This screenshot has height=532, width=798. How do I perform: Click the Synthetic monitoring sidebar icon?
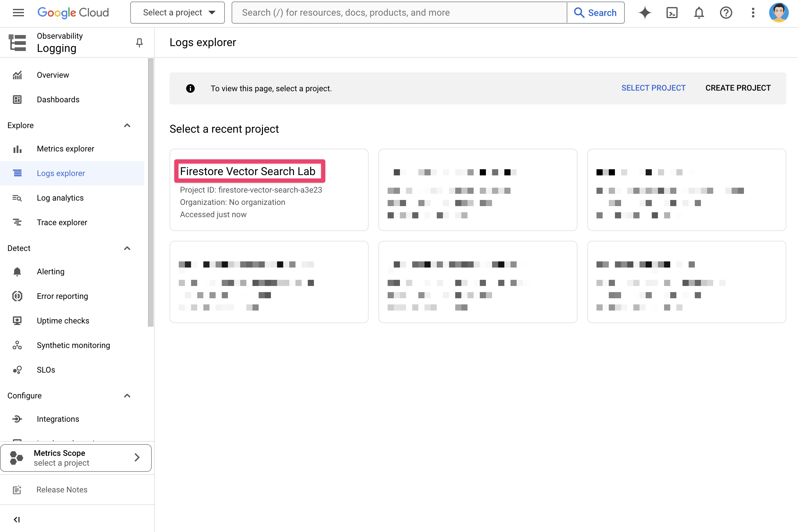click(x=17, y=345)
